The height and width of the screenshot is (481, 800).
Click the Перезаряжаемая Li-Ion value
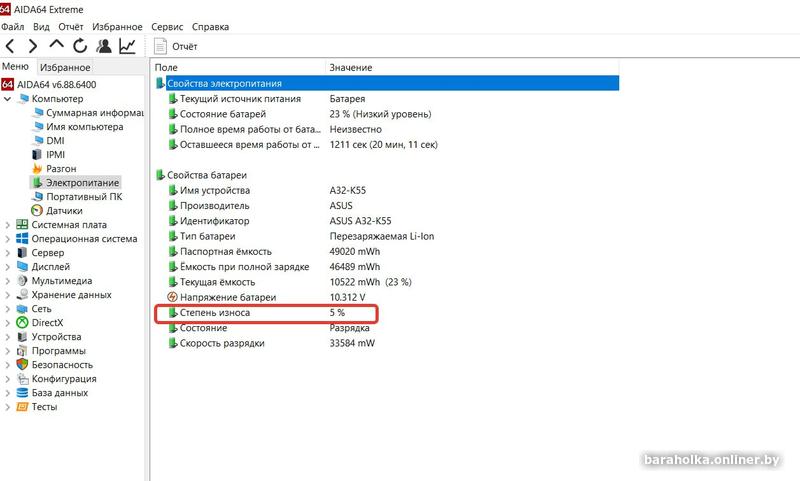pos(382,236)
